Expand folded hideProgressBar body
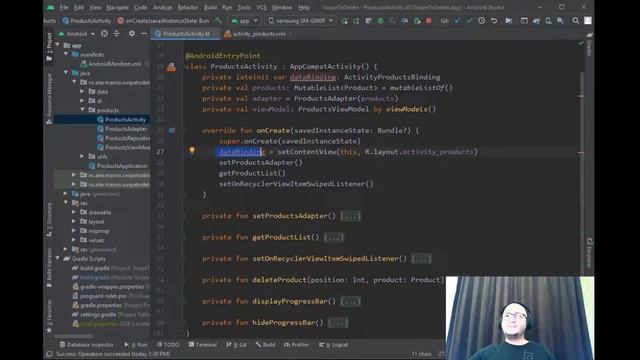 [338, 322]
